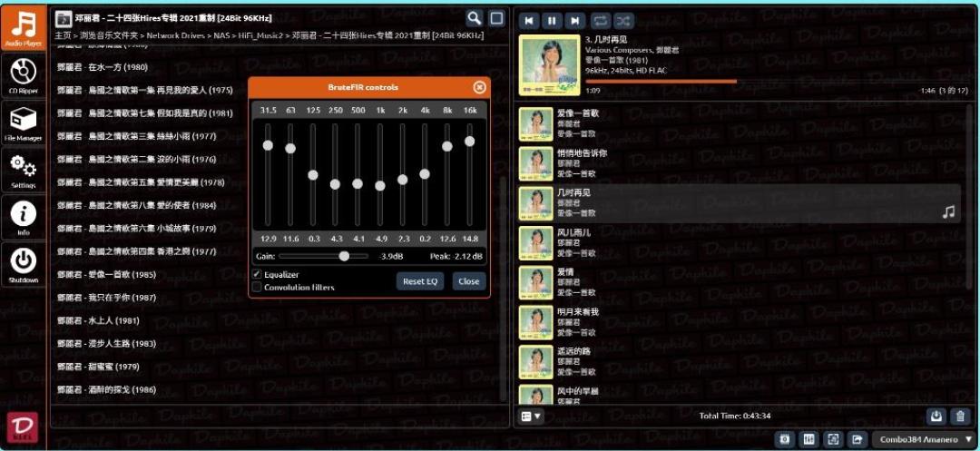
Task: Click the 16k band slider handle
Action: [469, 142]
